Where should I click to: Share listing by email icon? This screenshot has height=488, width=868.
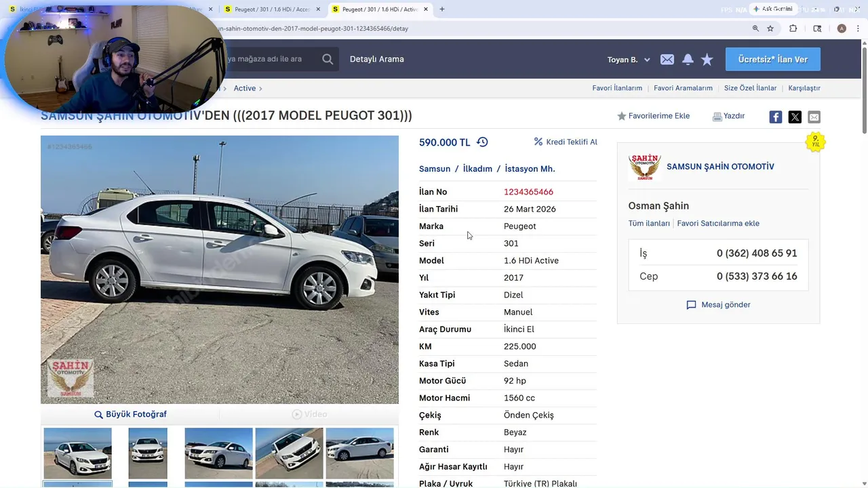[x=814, y=117]
